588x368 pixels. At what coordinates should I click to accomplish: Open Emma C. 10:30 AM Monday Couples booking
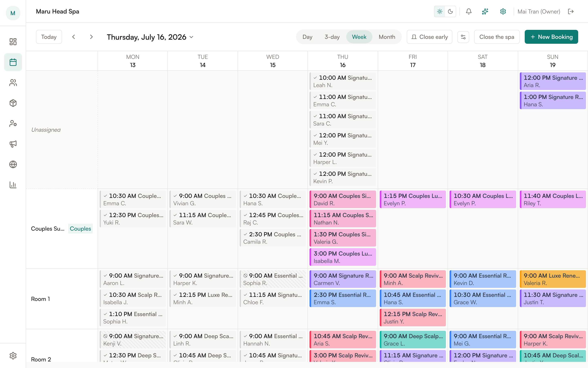click(x=133, y=199)
